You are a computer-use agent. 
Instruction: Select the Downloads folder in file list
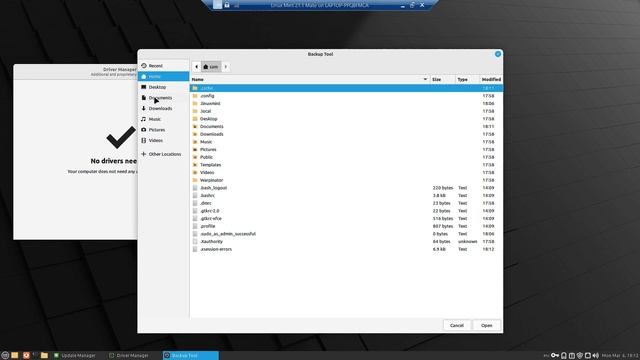pos(346,134)
